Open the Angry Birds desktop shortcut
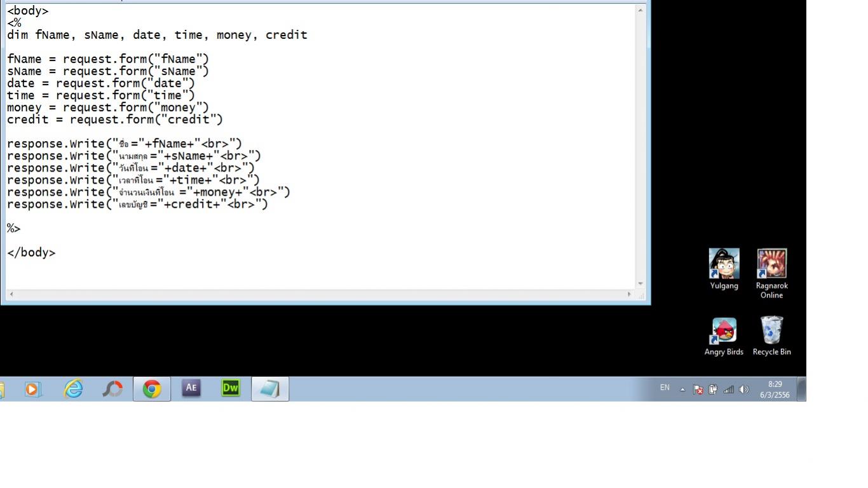The height and width of the screenshot is (488, 868). point(724,337)
